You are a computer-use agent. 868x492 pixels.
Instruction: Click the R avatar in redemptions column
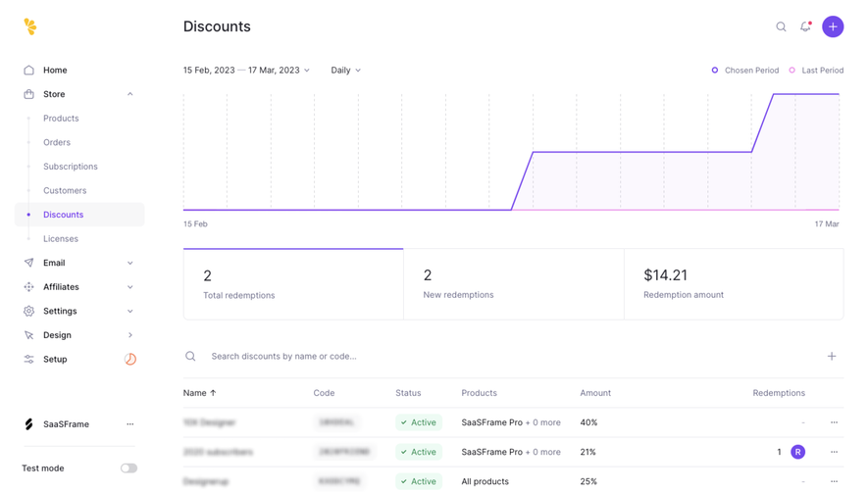797,452
